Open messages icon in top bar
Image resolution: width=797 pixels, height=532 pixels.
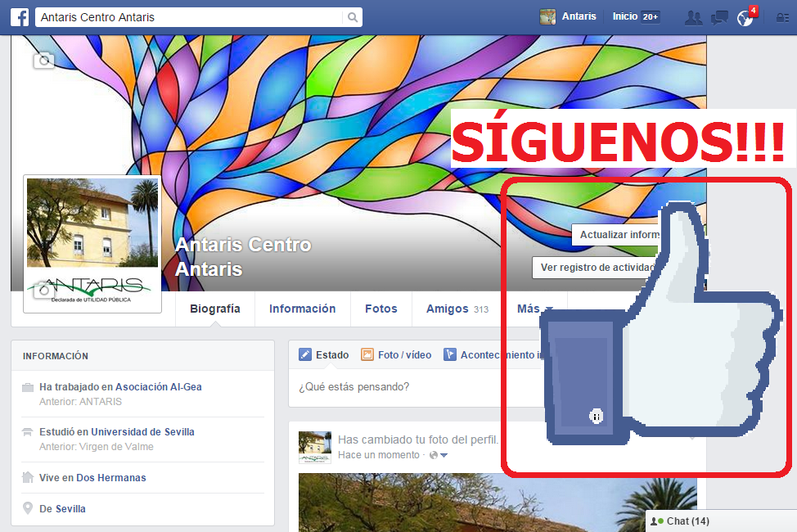coord(719,18)
